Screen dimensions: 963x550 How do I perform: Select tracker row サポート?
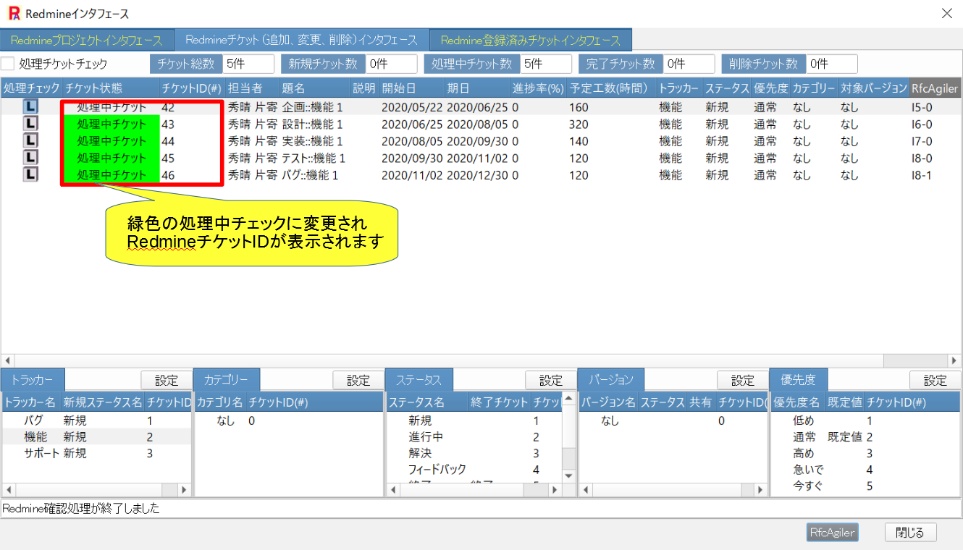coord(96,453)
